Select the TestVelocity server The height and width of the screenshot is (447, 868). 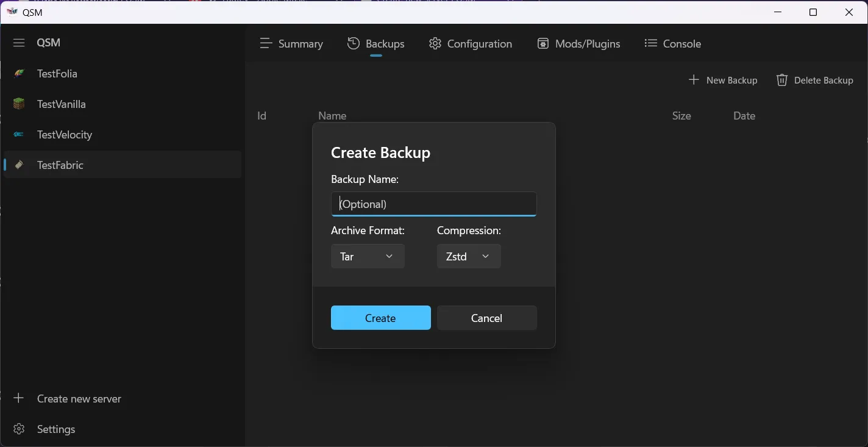coord(123,135)
